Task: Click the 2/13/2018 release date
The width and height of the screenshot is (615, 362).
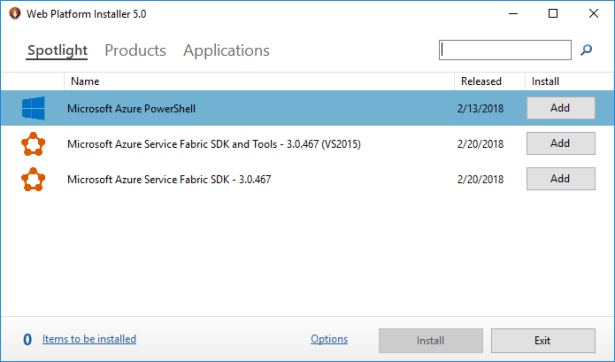Action: (480, 109)
